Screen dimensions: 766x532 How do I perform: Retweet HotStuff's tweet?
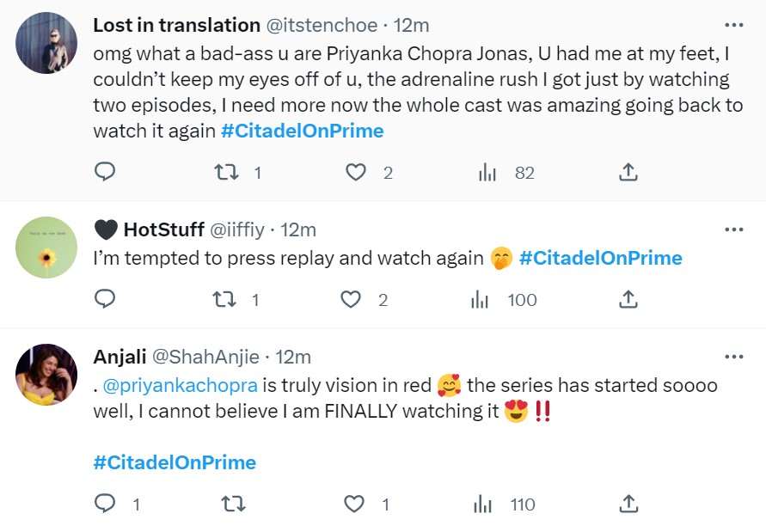click(226, 299)
